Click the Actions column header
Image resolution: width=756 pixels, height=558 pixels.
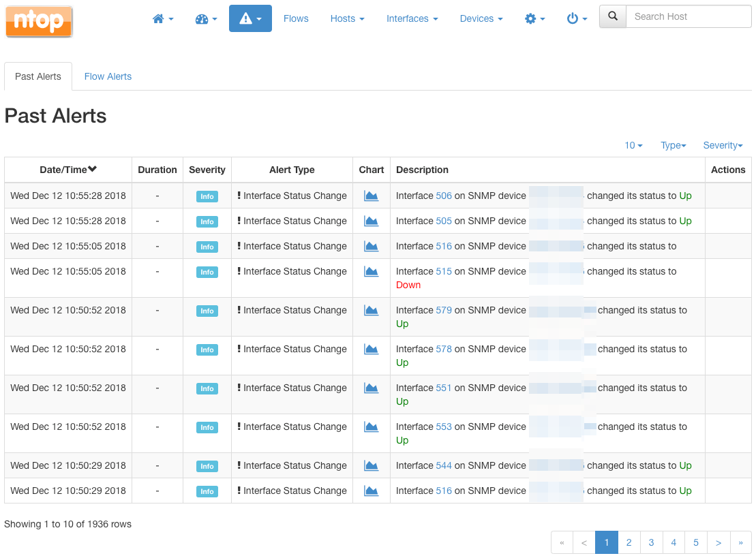coord(728,170)
